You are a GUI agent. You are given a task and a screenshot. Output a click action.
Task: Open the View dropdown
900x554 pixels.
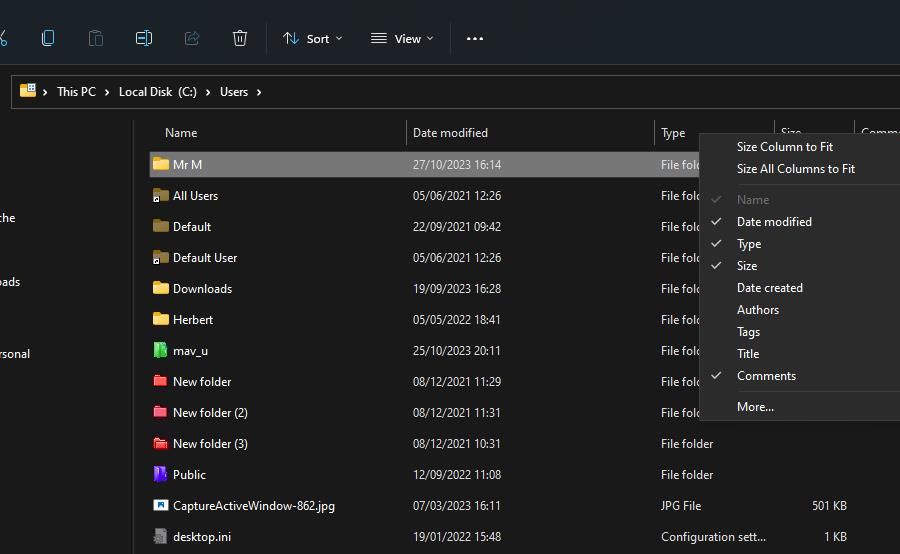[402, 38]
